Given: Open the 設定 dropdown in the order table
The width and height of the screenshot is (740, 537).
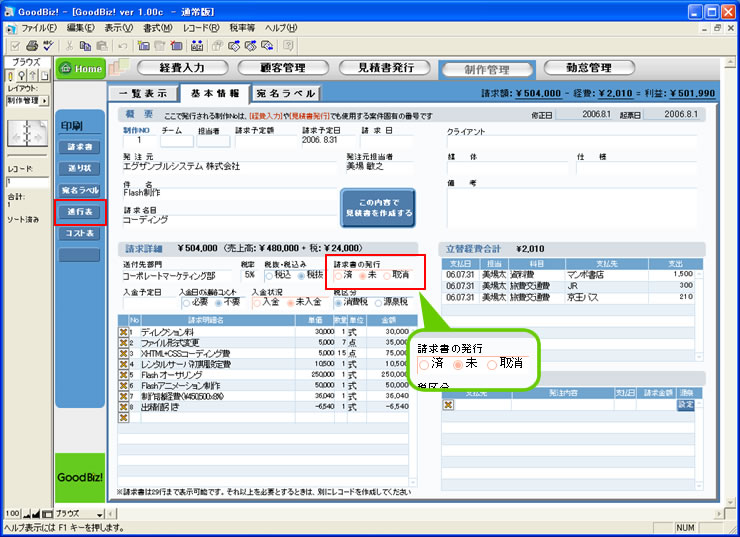Looking at the screenshot, I should [685, 405].
